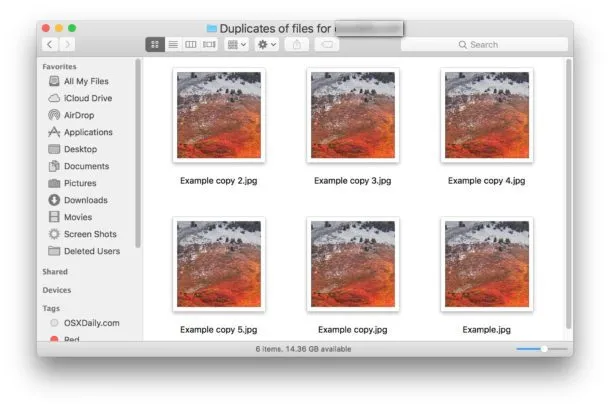This screenshot has width=610, height=409.
Task: Switch to column view mode
Action: coord(191,45)
